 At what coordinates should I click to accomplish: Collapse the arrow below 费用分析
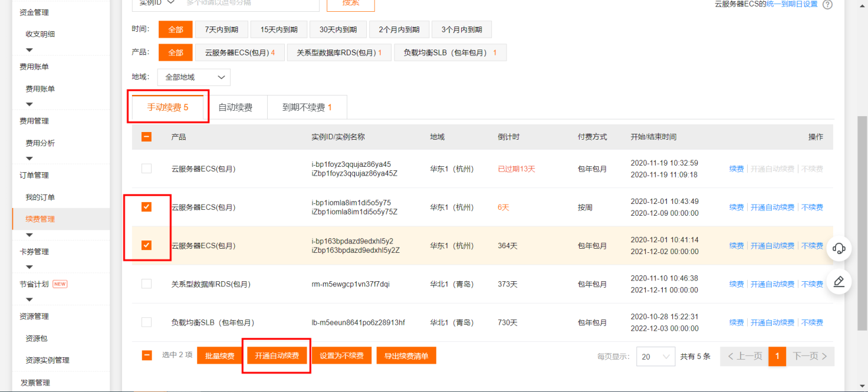(x=29, y=159)
